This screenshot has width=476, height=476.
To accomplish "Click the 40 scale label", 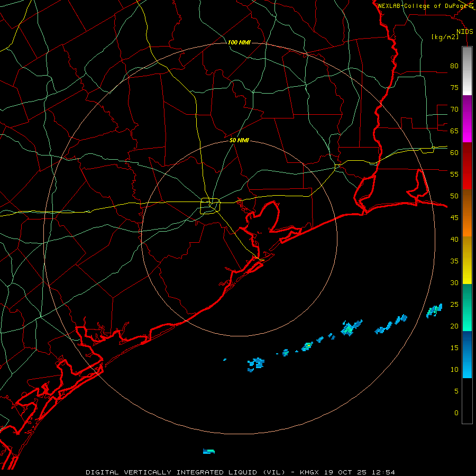I will point(454,240).
